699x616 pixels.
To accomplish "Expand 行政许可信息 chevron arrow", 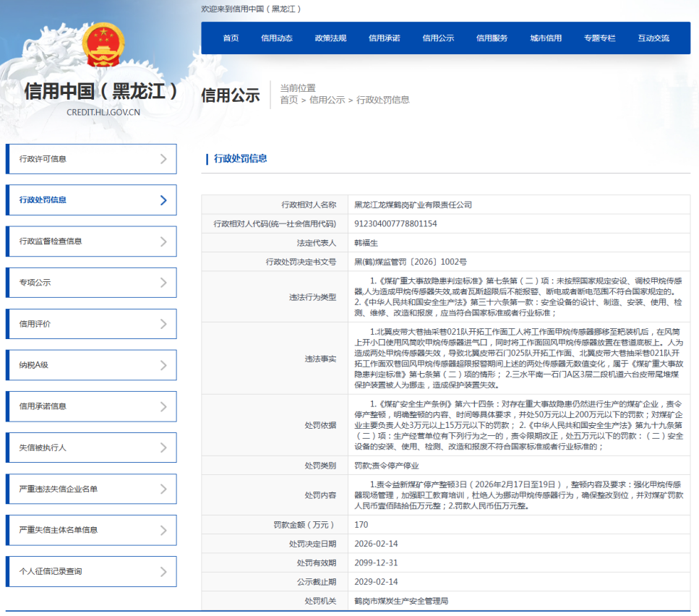I will tap(163, 159).
